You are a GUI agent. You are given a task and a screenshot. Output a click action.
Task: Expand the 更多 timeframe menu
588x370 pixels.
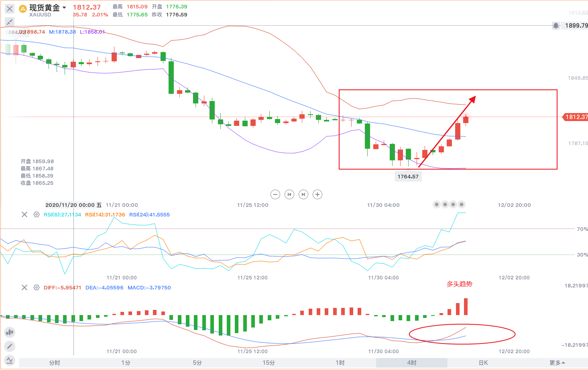[x=557, y=363]
